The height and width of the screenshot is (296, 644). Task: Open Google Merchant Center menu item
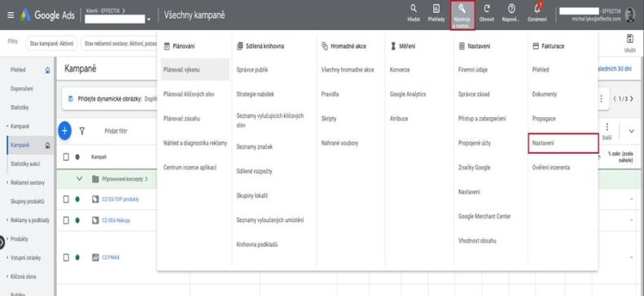click(484, 216)
